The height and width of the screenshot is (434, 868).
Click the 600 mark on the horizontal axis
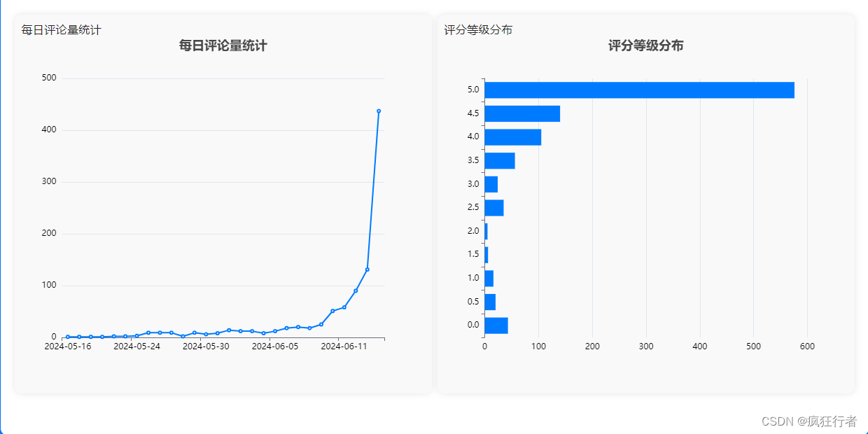(x=808, y=345)
